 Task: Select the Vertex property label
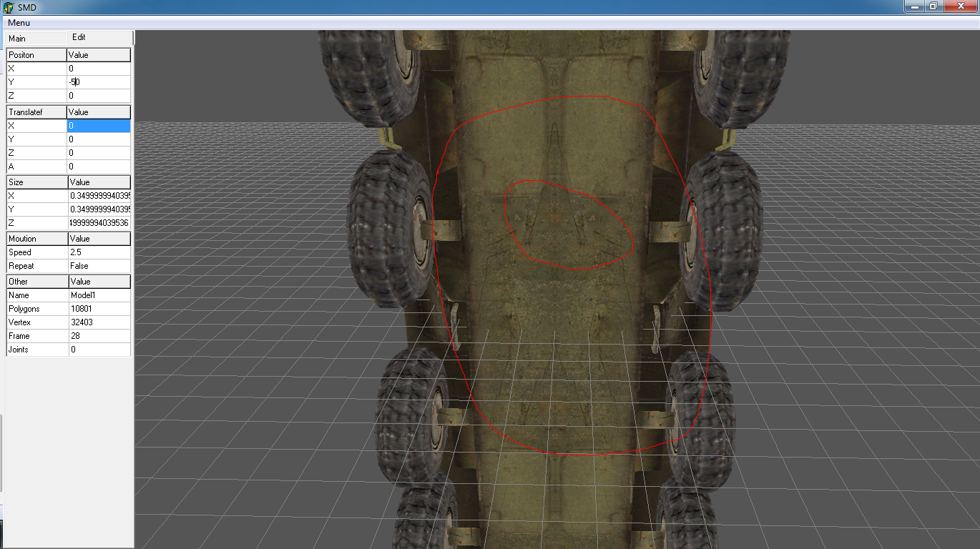coord(37,322)
